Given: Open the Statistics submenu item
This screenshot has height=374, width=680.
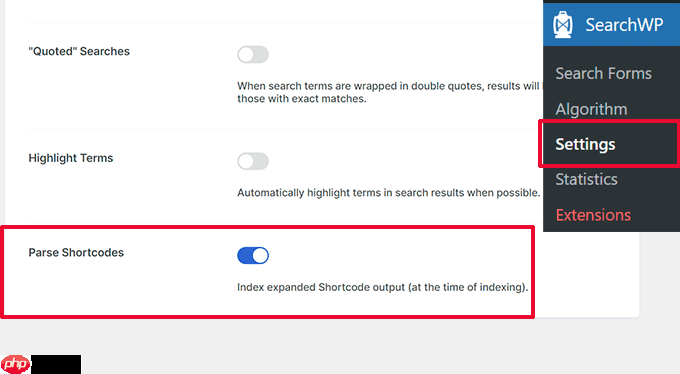Looking at the screenshot, I should (x=586, y=179).
